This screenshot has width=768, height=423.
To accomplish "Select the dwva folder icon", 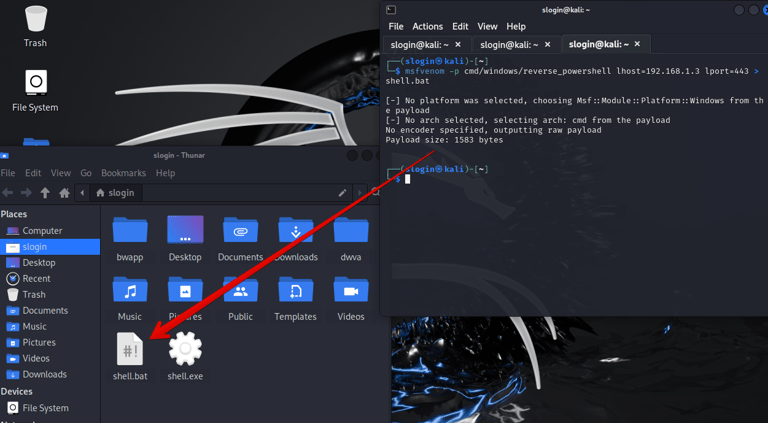I will pyautogui.click(x=351, y=230).
